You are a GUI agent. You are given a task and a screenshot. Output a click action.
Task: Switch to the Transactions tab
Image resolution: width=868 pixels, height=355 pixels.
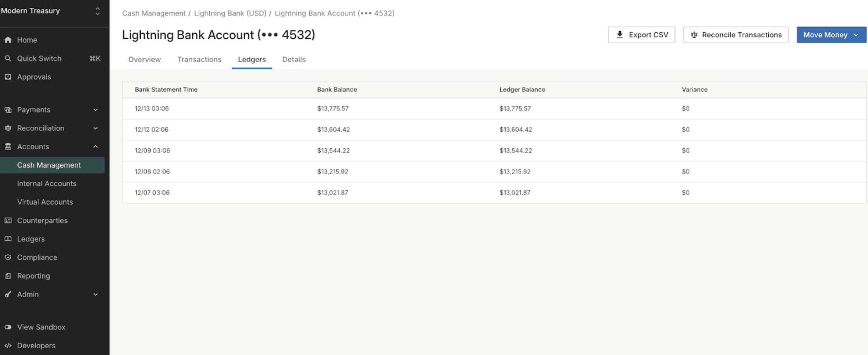[199, 59]
